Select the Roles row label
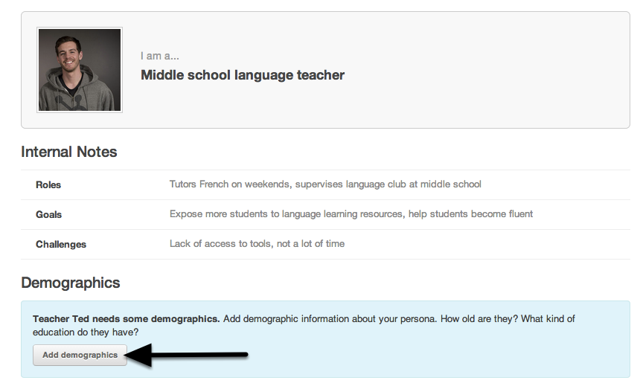 (x=48, y=185)
